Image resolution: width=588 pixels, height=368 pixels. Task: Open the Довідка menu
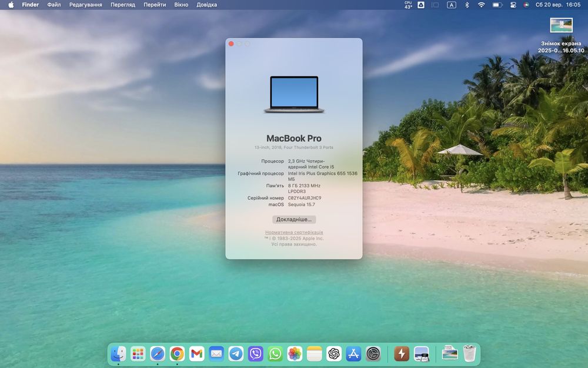coord(206,5)
